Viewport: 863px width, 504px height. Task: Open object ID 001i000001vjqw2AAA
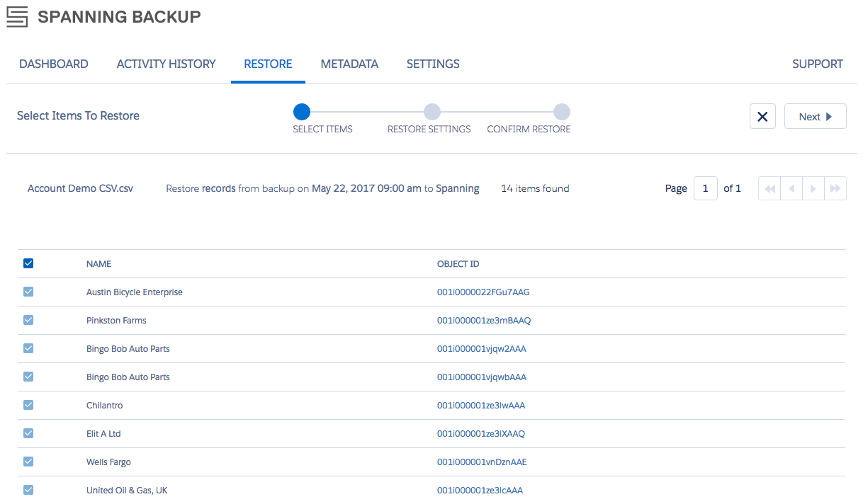point(482,349)
